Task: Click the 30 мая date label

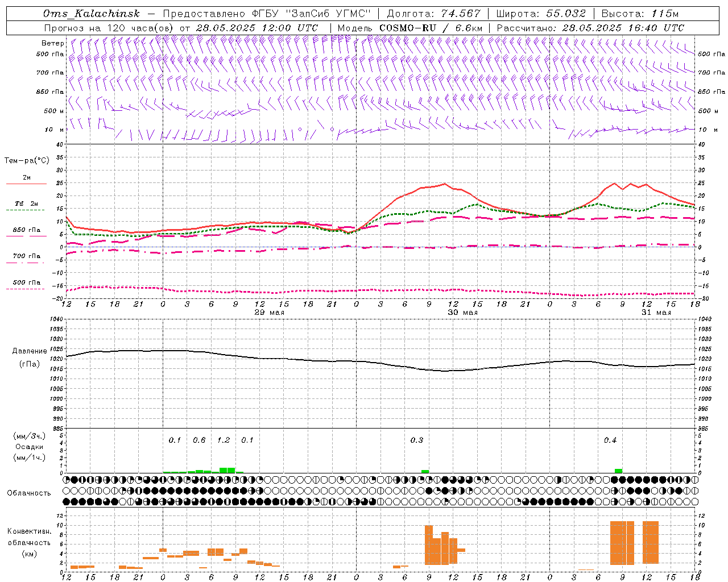Action: click(x=463, y=313)
